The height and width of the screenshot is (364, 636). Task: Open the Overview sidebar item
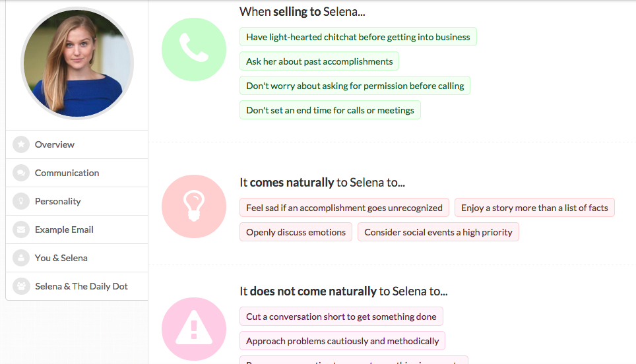point(55,144)
